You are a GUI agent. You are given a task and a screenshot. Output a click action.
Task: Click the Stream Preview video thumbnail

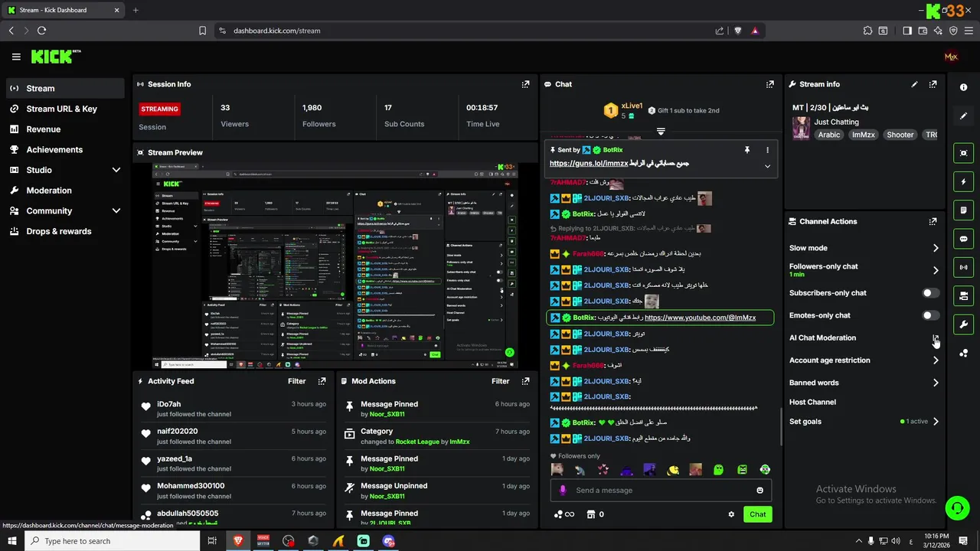(x=335, y=266)
